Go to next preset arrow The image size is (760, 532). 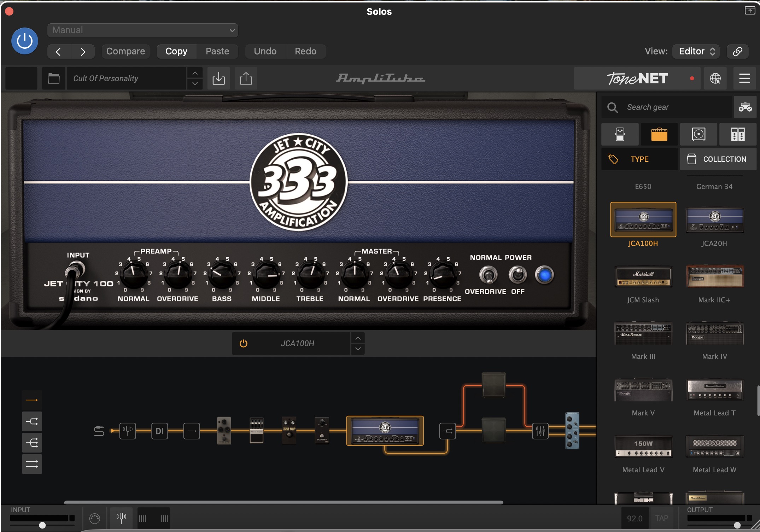(x=83, y=52)
